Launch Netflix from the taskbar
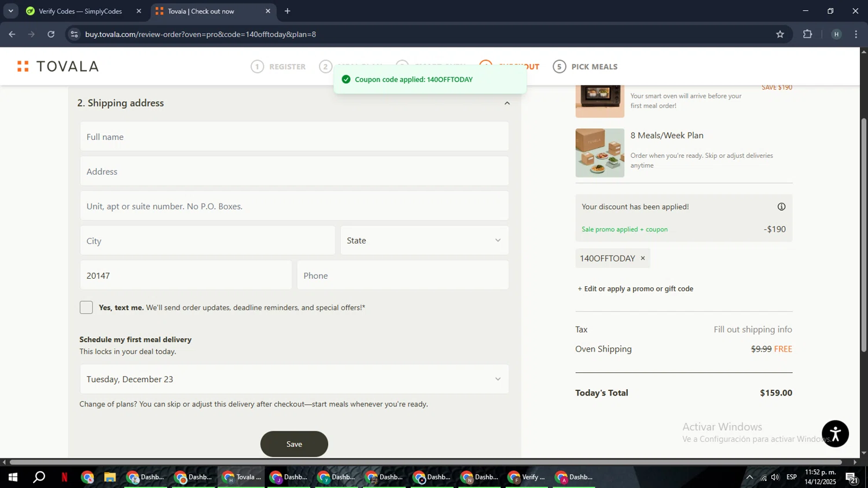868x488 pixels. [64, 478]
